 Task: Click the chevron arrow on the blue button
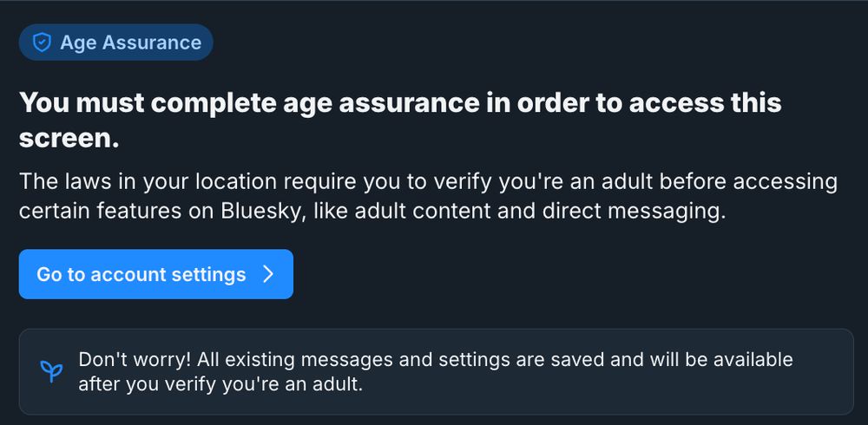[268, 274]
